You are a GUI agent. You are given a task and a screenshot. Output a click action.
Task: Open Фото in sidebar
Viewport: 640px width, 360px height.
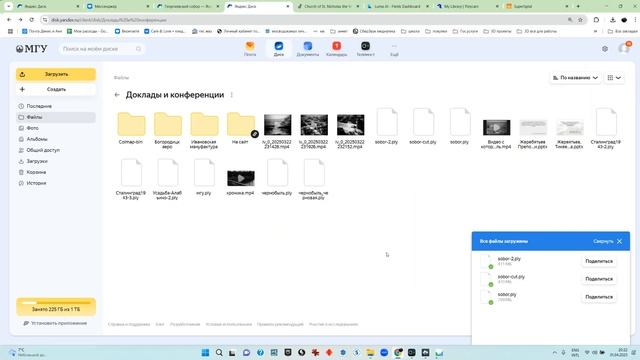point(56,128)
